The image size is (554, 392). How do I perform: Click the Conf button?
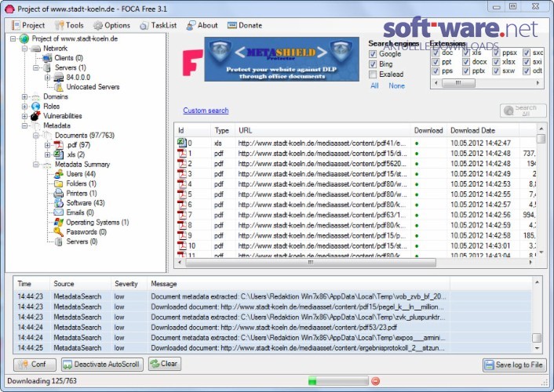pyautogui.click(x=35, y=365)
